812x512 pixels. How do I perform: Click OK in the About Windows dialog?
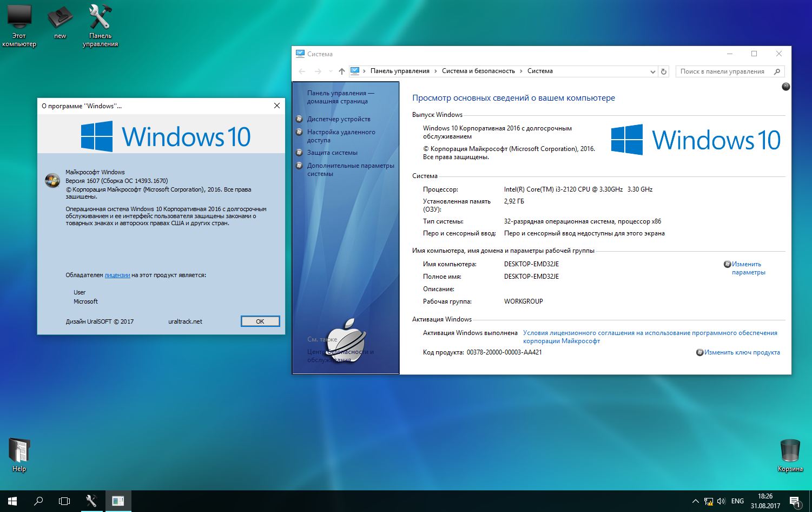coord(260,321)
